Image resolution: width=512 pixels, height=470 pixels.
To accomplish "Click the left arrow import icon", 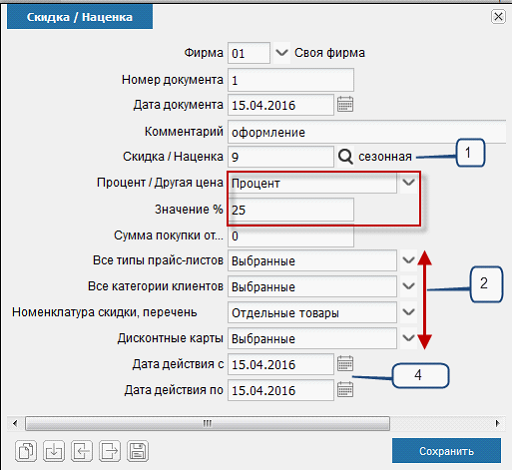I will click(82, 451).
